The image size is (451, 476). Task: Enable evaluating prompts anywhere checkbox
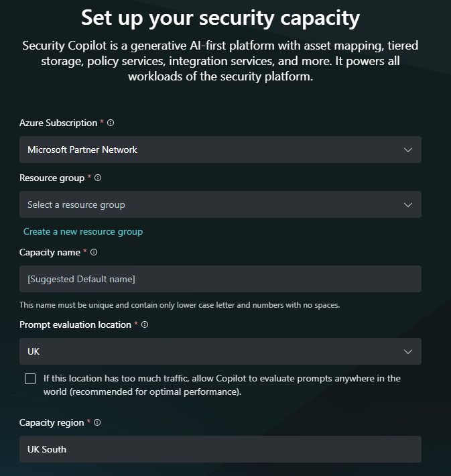tap(30, 379)
